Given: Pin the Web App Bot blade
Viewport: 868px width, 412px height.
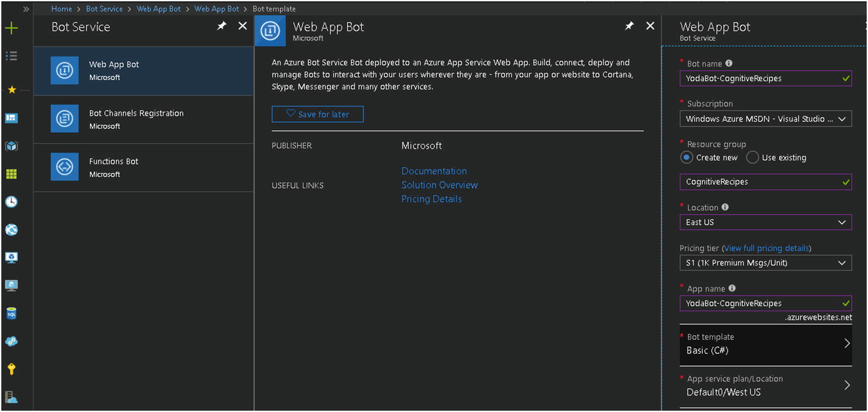Looking at the screenshot, I should [629, 26].
